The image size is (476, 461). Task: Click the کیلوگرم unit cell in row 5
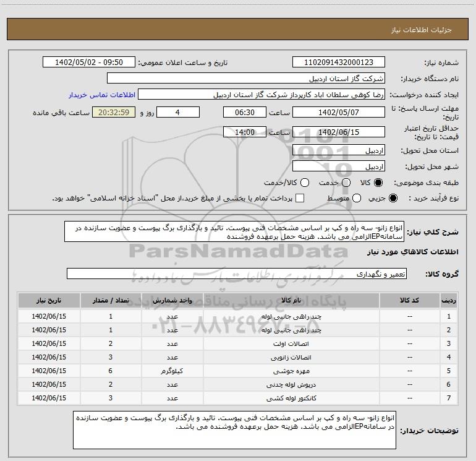click(x=172, y=371)
